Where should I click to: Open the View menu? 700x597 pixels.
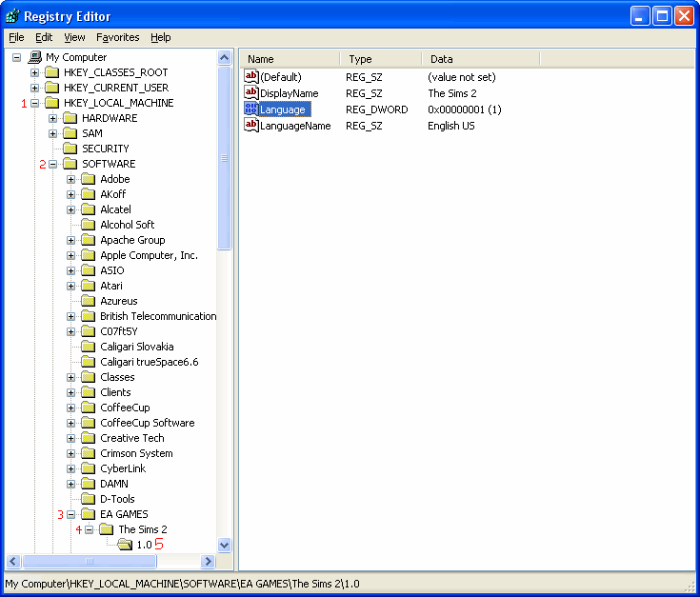pos(74,37)
